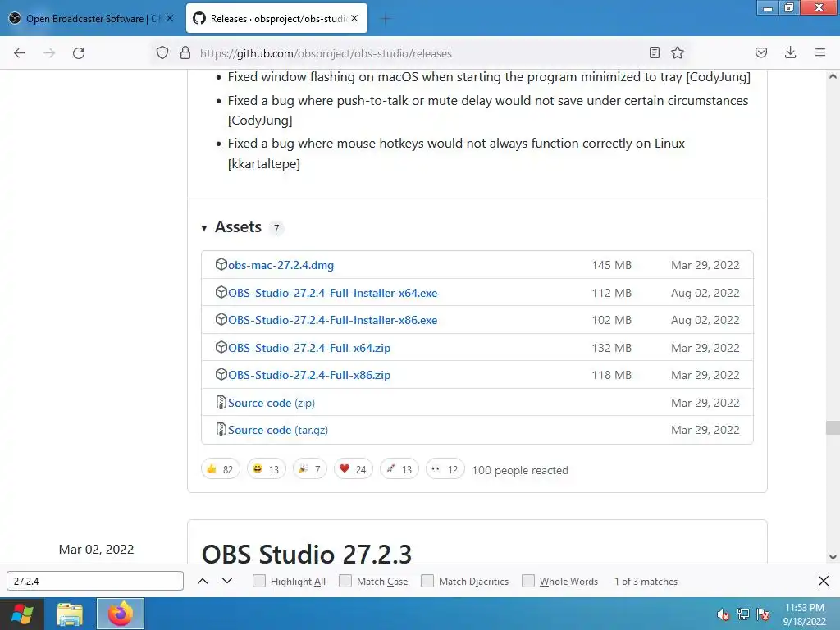The width and height of the screenshot is (840, 630).
Task: Jump to next find match
Action: 227,582
